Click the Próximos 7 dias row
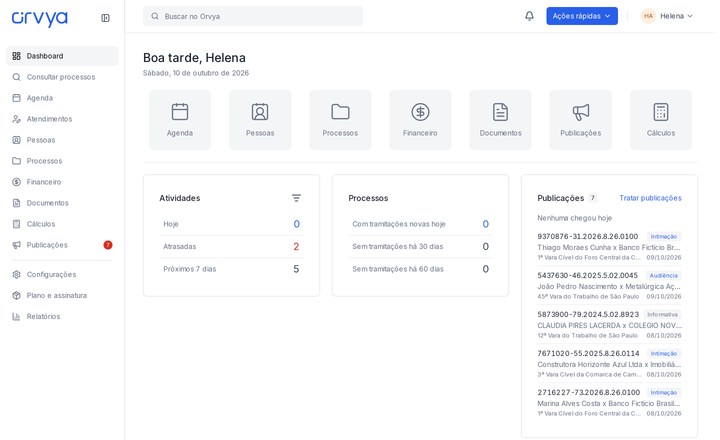This screenshot has height=440, width=720. point(231,269)
